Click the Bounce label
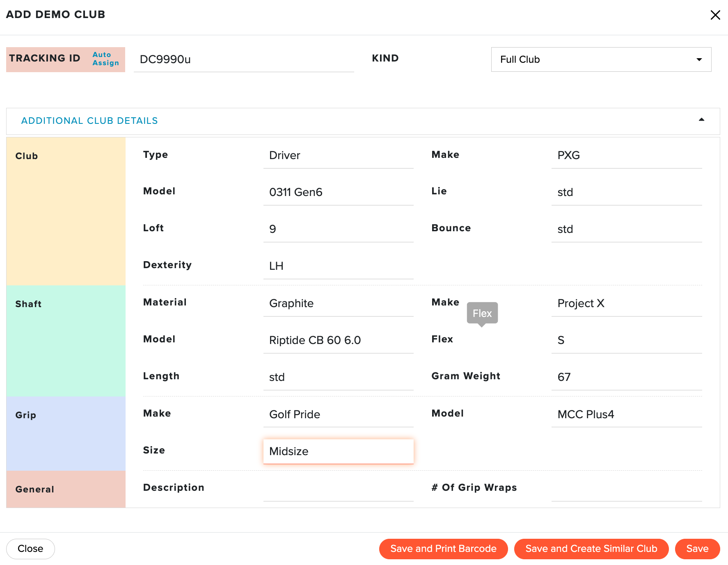 coord(451,228)
